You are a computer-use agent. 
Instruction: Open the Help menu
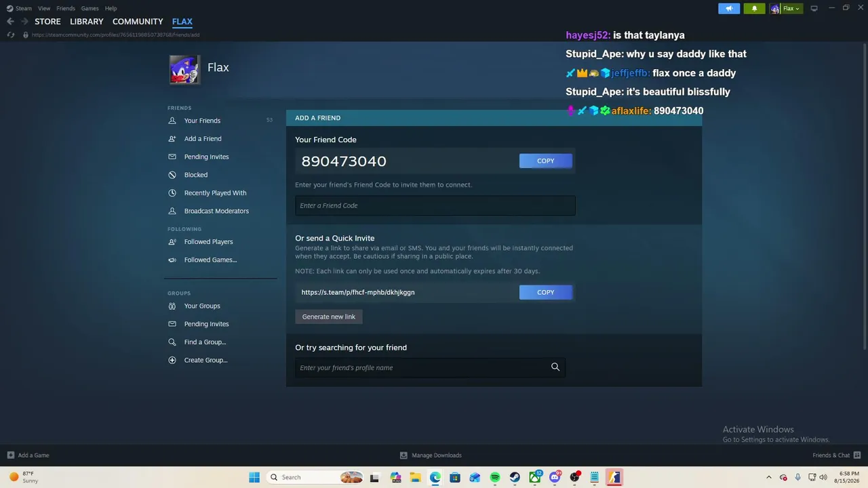[x=111, y=8]
